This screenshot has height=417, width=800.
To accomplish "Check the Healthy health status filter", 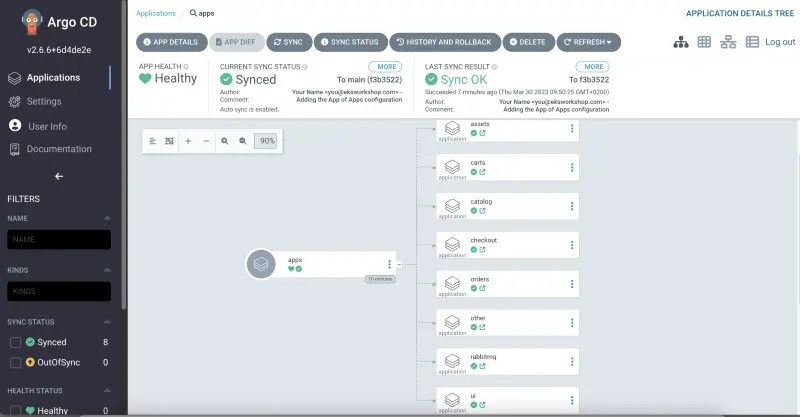I will 15,410.
